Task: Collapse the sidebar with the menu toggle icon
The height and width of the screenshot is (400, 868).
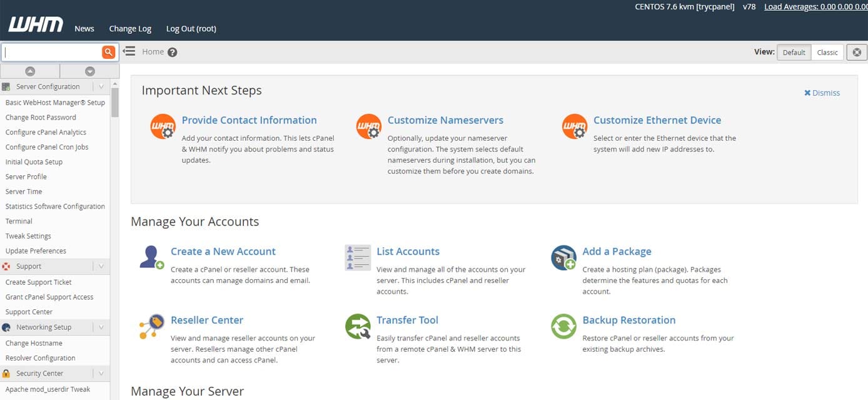Action: click(x=129, y=51)
